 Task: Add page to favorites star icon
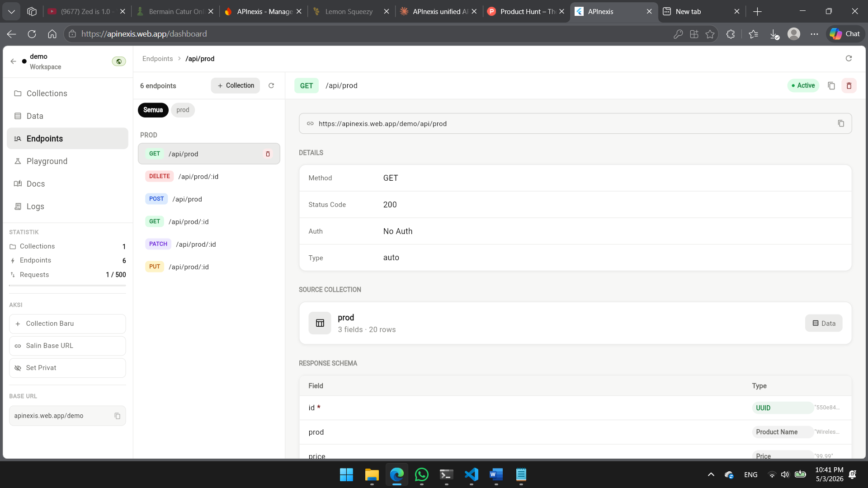tap(710, 34)
